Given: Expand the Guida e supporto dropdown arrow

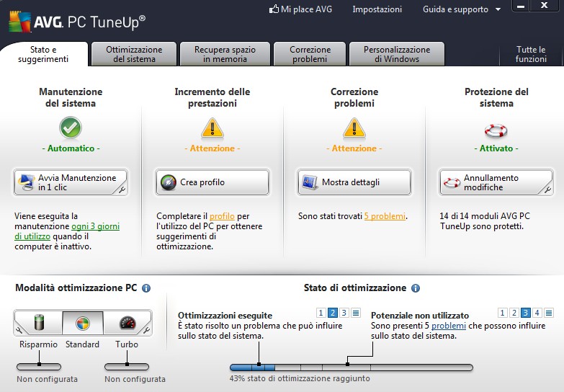Looking at the screenshot, I should pos(498,9).
